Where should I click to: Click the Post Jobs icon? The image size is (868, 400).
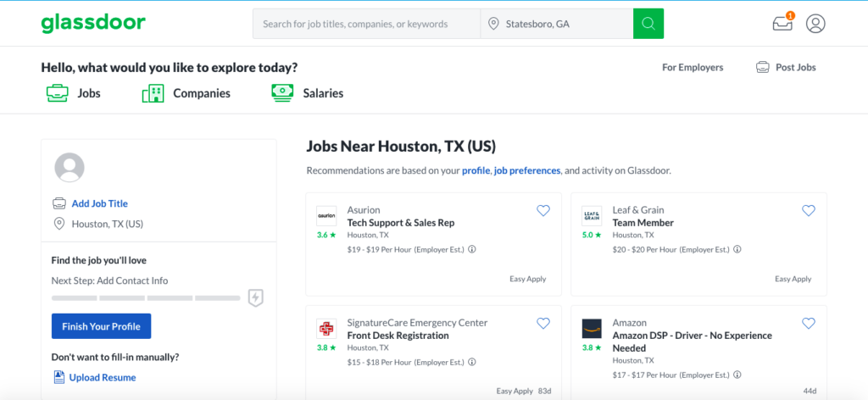[x=763, y=68]
